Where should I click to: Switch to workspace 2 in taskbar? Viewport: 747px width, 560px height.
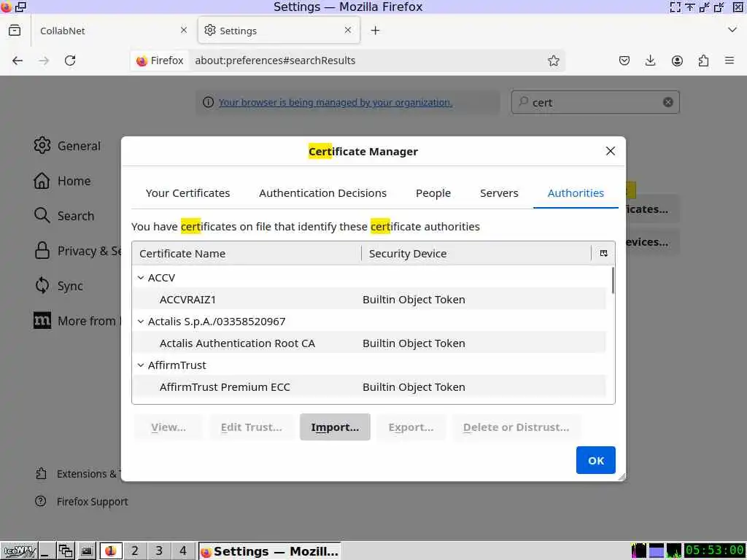135,551
